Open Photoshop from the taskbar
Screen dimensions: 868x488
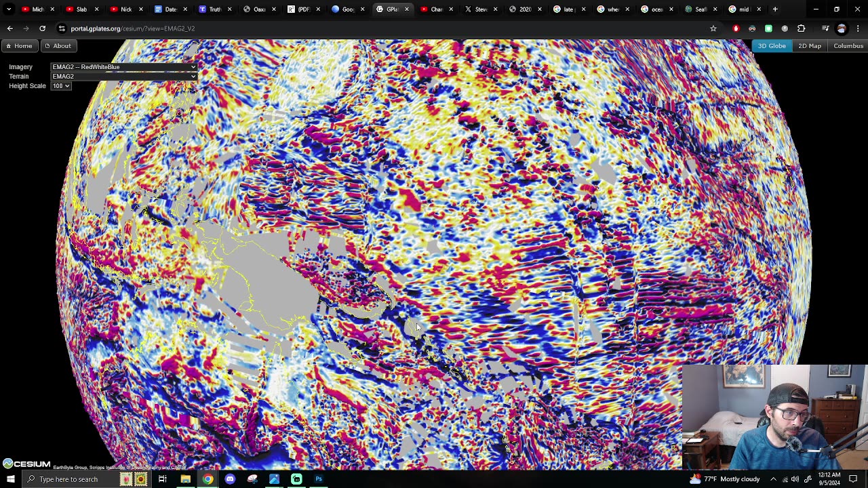point(319,479)
